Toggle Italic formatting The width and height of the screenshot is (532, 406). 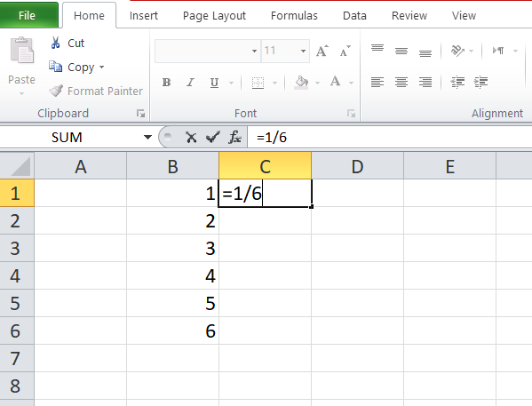190,83
